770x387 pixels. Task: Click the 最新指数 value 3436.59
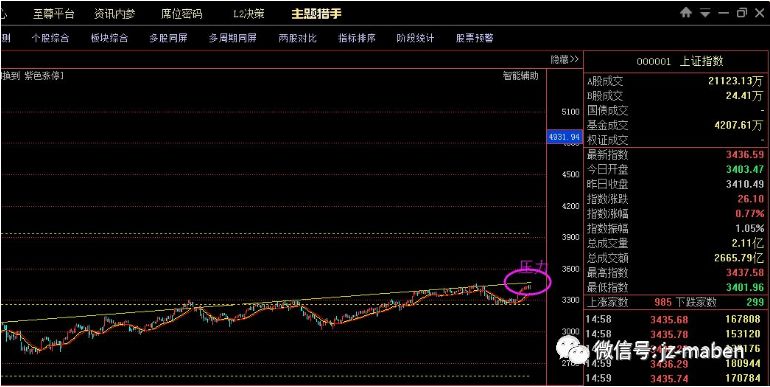point(745,155)
